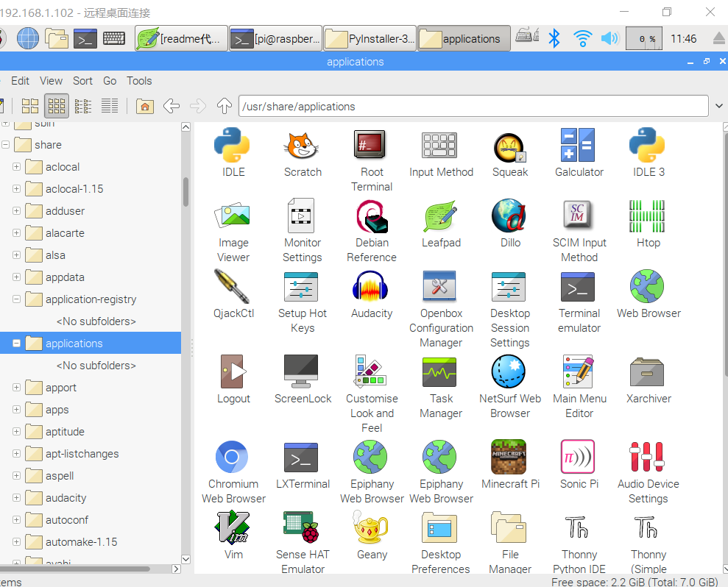Open the Scratch application icon
The height and width of the screenshot is (587, 728).
(x=303, y=145)
